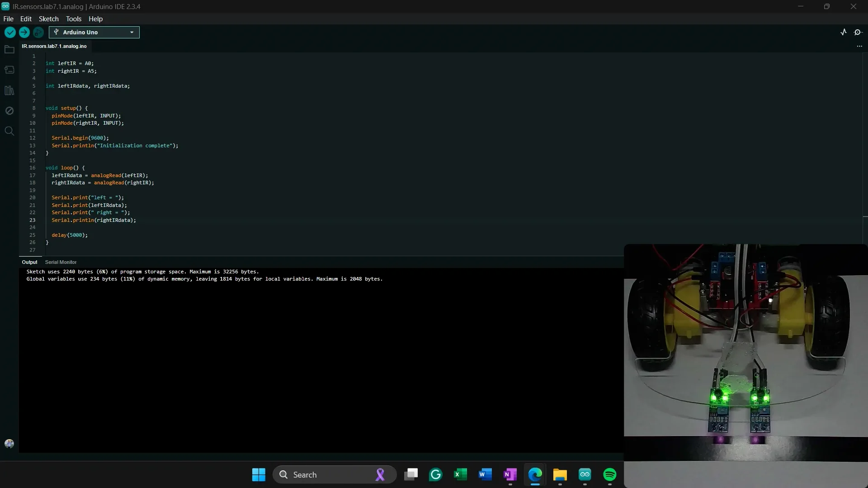Open the Debug sidebar panel icon
868x488 pixels.
[x=9, y=111]
